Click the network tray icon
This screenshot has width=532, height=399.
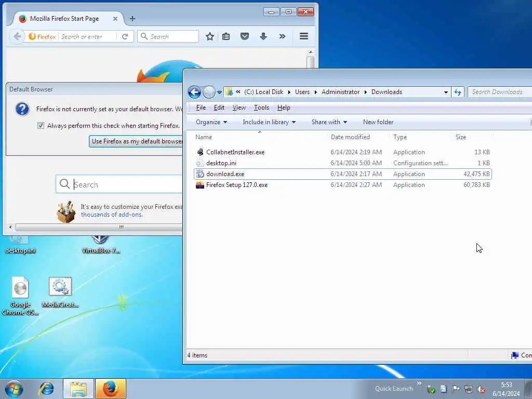pyautogui.click(x=469, y=390)
